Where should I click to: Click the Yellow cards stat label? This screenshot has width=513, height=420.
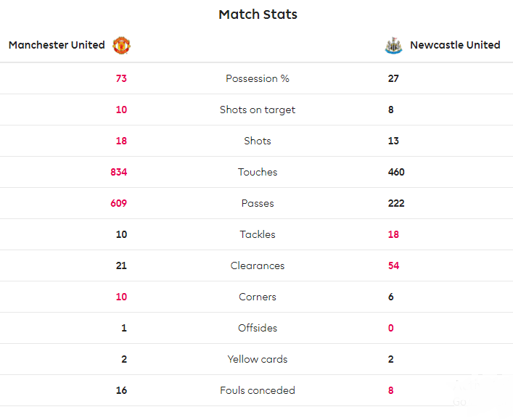(x=258, y=359)
